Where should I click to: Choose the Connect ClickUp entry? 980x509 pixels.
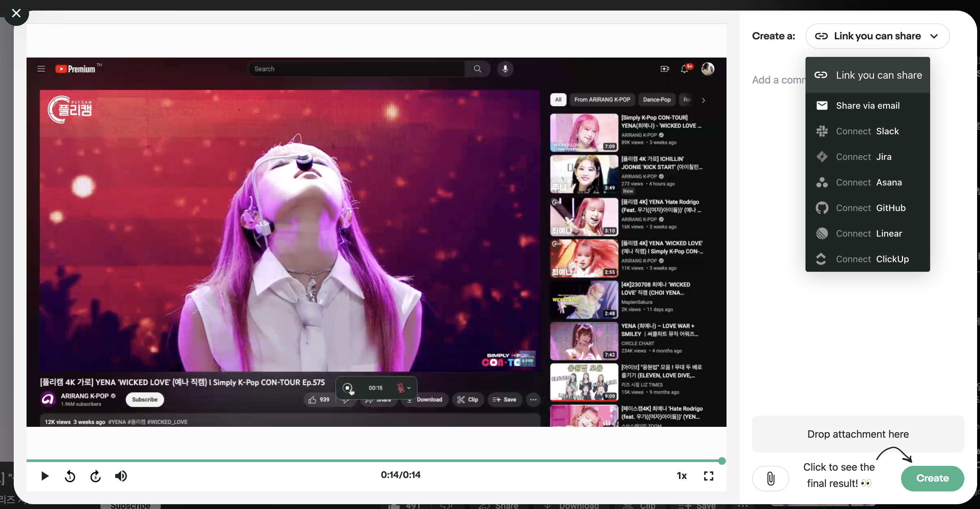coord(867,259)
